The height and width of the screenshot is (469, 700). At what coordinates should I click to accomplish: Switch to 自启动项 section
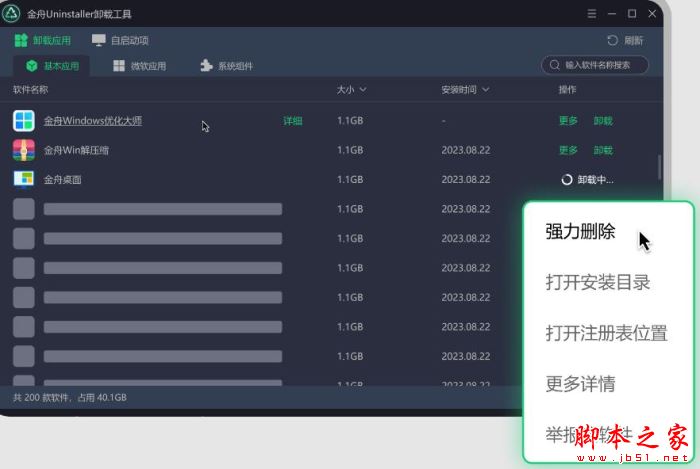pos(120,41)
